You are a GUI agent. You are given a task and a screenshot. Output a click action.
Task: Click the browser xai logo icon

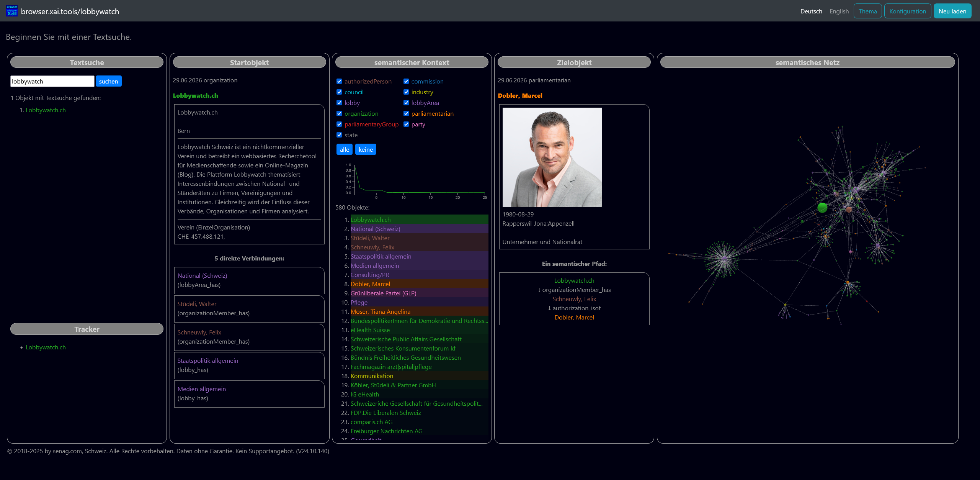pos(12,11)
